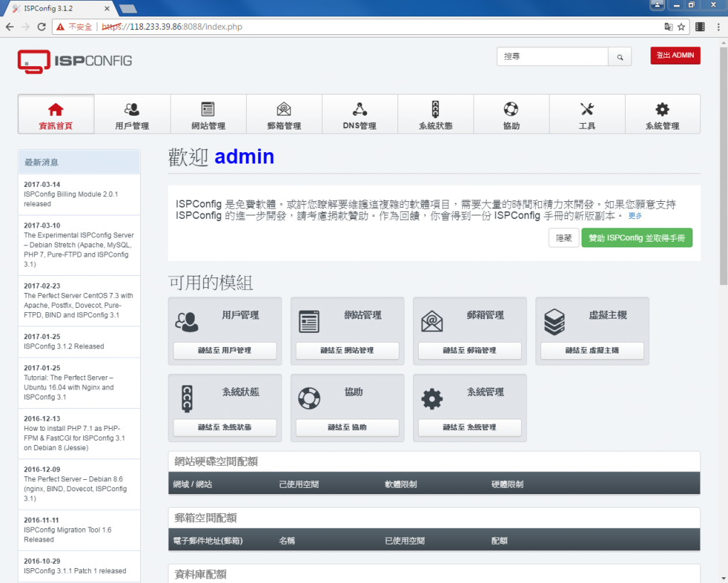Image resolution: width=728 pixels, height=583 pixels.
Task: Click 鏈結至 系統狀態 button
Action: click(225, 427)
